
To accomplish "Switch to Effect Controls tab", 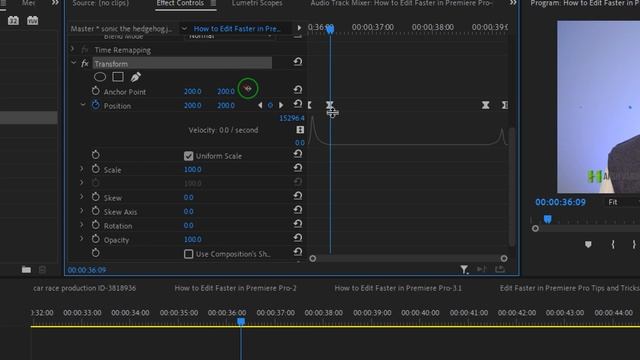I will pyautogui.click(x=180, y=3).
